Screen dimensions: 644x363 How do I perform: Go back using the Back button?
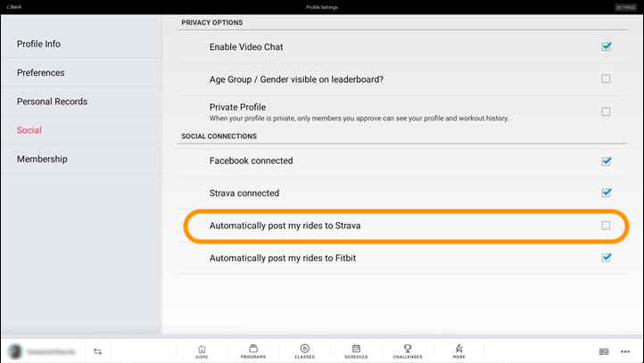[14, 7]
